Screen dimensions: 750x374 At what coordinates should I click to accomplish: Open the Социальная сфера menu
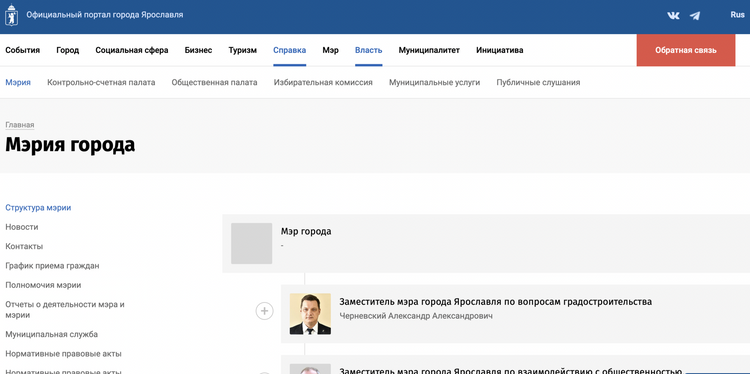tap(132, 50)
